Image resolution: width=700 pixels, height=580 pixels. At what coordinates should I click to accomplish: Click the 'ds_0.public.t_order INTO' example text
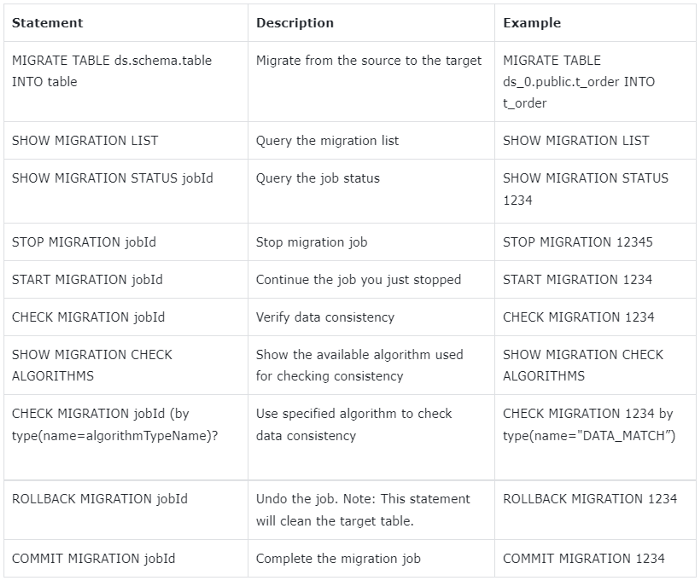click(x=579, y=81)
